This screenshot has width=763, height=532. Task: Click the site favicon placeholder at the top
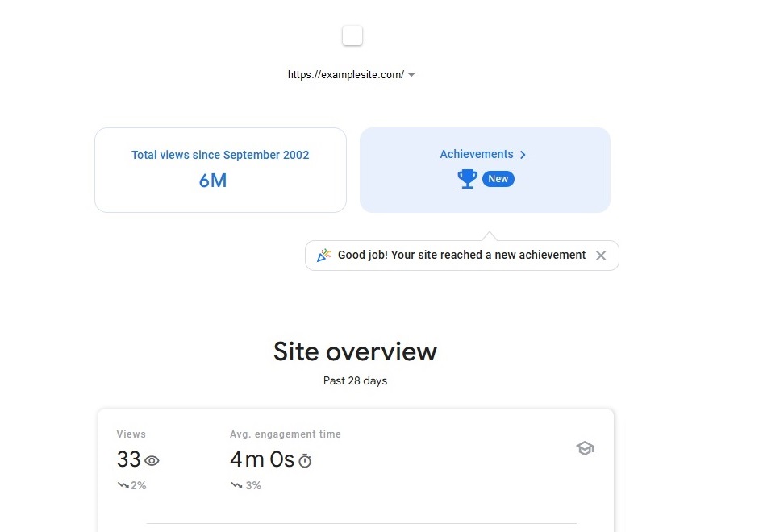pyautogui.click(x=352, y=35)
